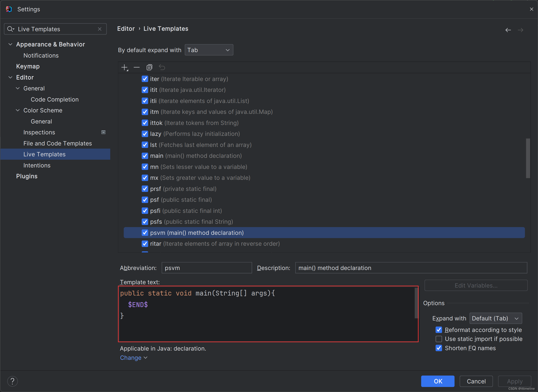538x392 pixels.
Task: Collapse the Color Scheme node
Action: tap(18, 110)
